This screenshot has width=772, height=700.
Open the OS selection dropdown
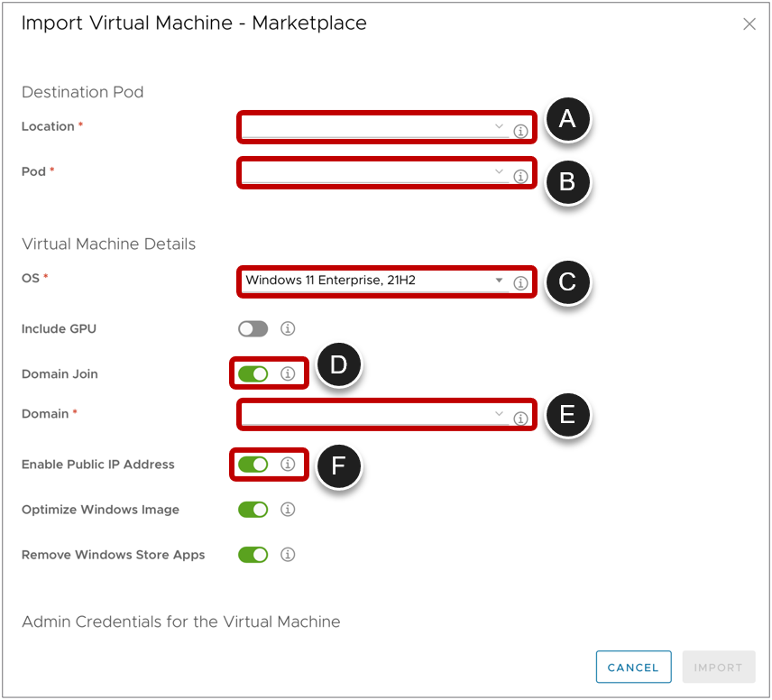[499, 281]
